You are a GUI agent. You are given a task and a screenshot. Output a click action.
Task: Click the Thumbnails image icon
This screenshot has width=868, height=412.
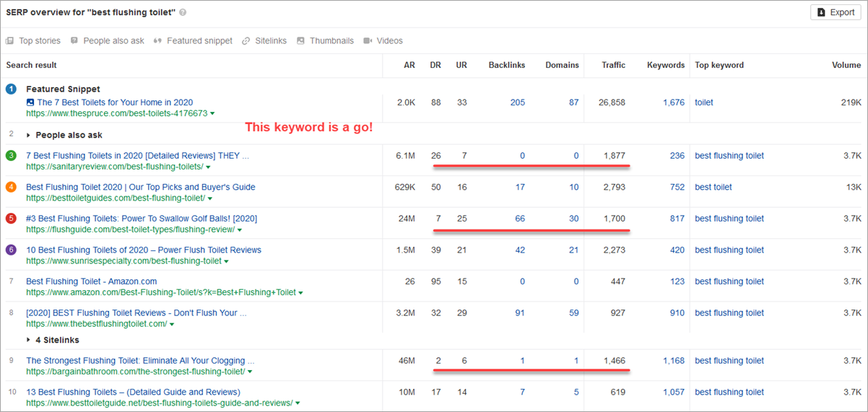coord(301,41)
